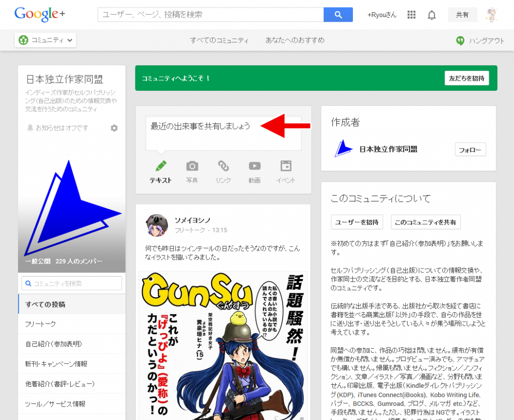
Task: Open community settings gear icon
Action: [114, 128]
